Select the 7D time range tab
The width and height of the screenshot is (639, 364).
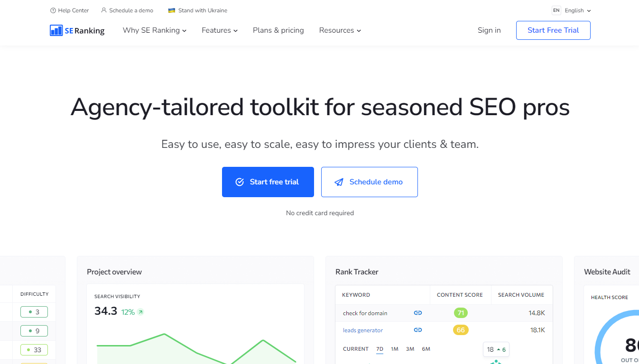(380, 349)
